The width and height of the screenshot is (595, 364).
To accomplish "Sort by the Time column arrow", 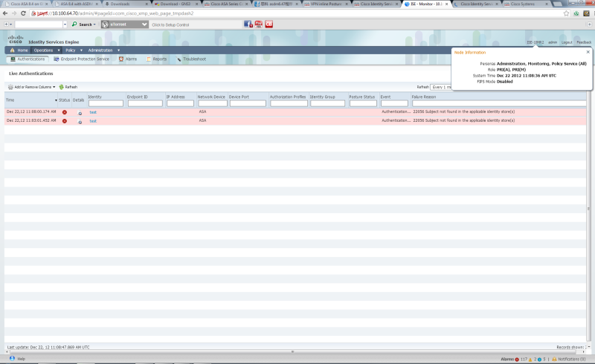I will [x=57, y=100].
